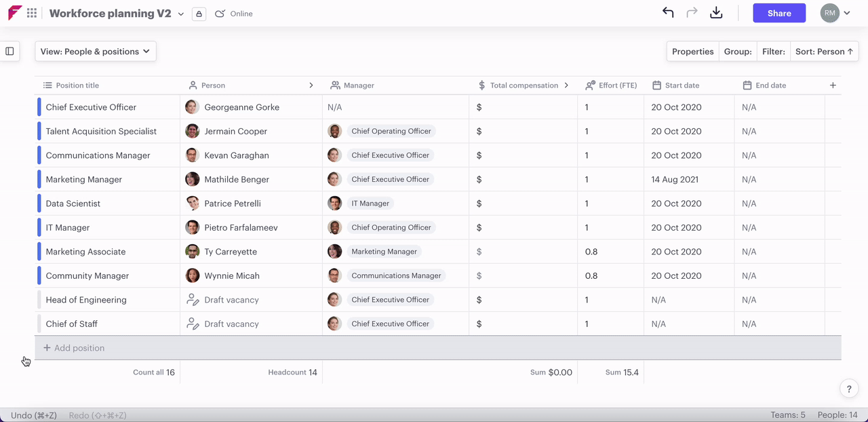Click the plus icon to add column
The height and width of the screenshot is (422, 868).
click(833, 85)
